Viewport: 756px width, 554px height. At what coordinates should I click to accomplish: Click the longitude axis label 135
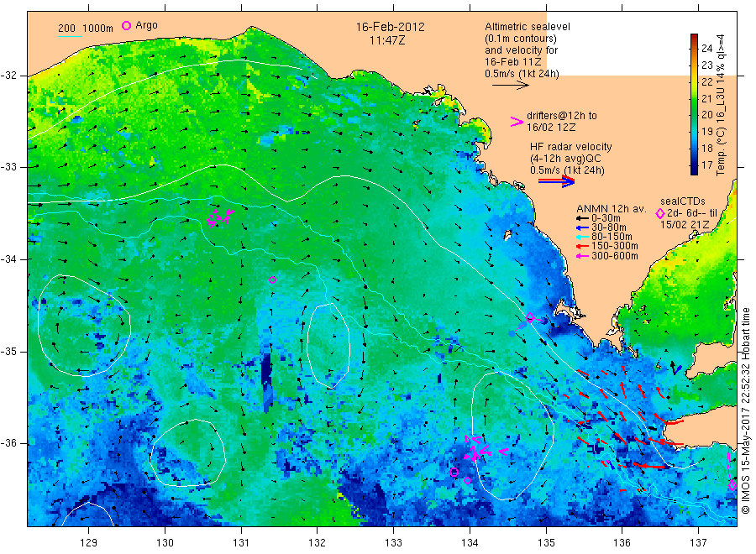(546, 543)
